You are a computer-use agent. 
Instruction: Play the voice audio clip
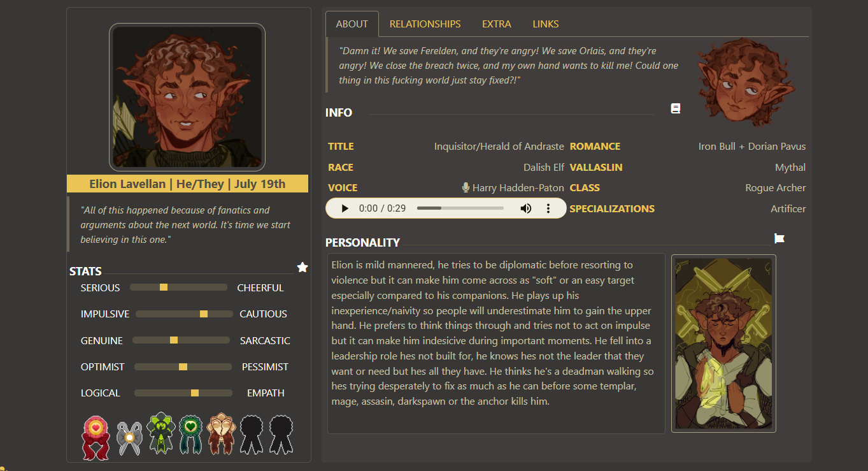pos(345,208)
